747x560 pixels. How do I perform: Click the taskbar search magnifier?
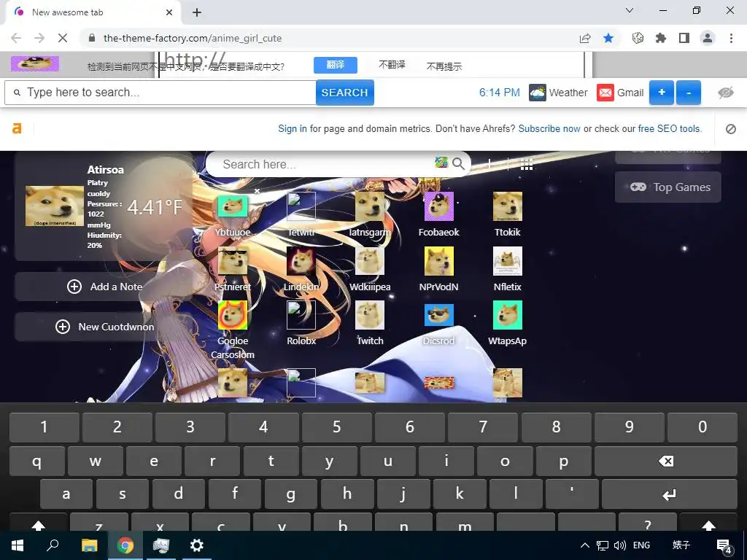53,545
